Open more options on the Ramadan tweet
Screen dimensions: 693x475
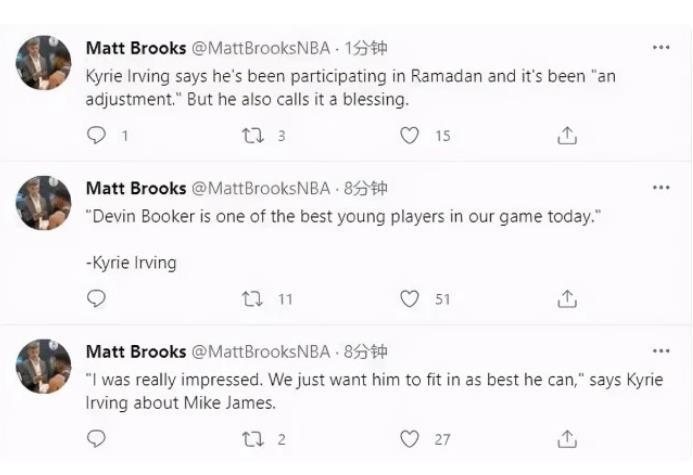661,47
